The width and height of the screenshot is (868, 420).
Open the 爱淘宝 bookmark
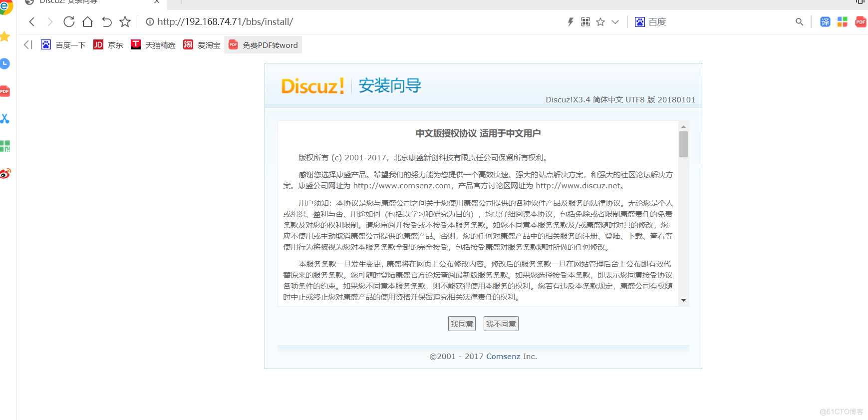(202, 45)
